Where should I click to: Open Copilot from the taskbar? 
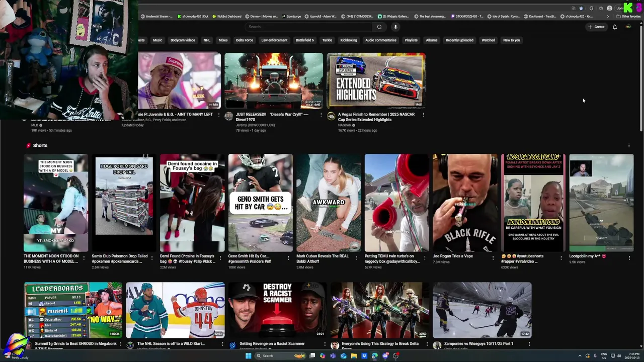point(323,356)
